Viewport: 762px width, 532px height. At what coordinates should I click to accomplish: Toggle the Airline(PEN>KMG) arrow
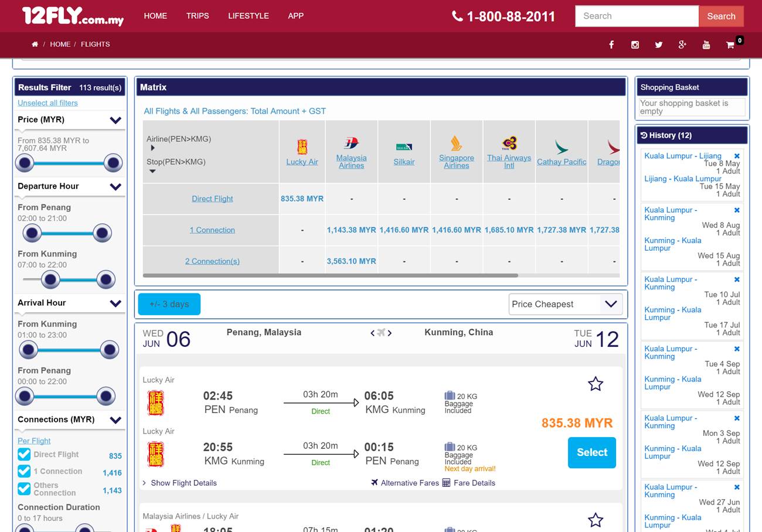click(152, 148)
